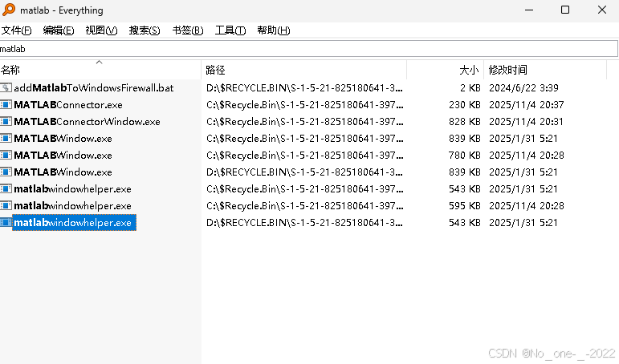619x364 pixels.
Task: Click the 2024/6/22 3:39 date cell
Action: click(x=523, y=87)
